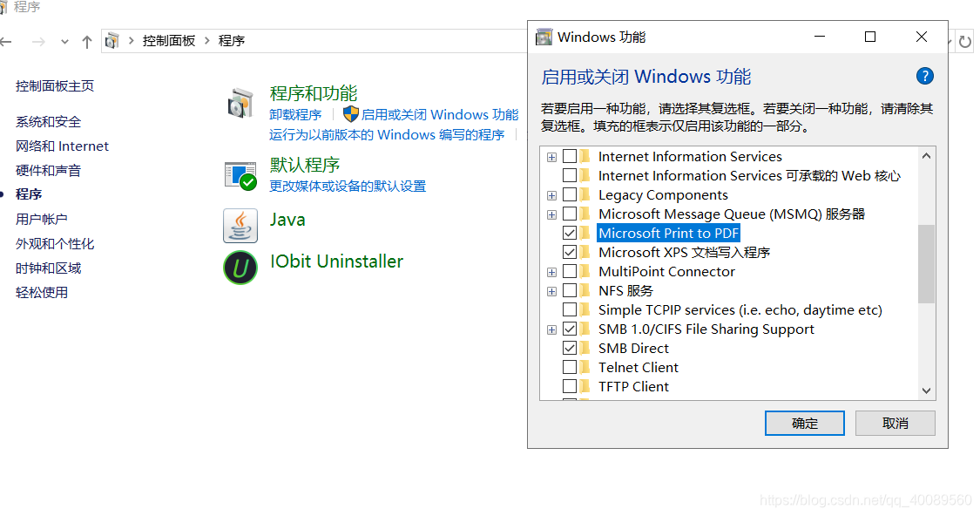Enable the TFTP Client checkbox

coord(570,386)
